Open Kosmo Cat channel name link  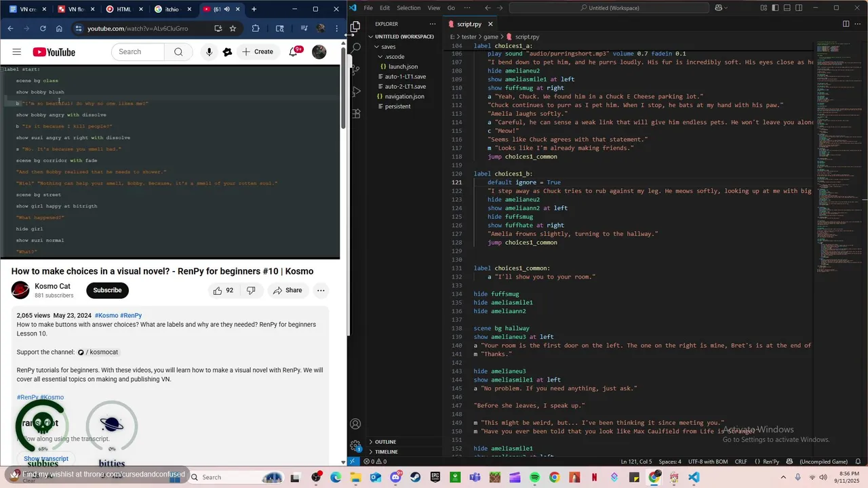pos(52,286)
